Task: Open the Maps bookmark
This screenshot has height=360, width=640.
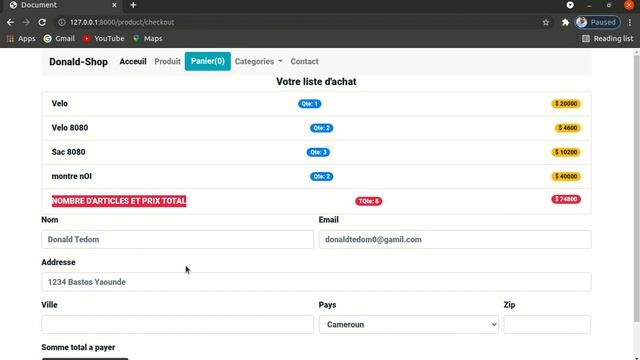Action: click(x=148, y=38)
